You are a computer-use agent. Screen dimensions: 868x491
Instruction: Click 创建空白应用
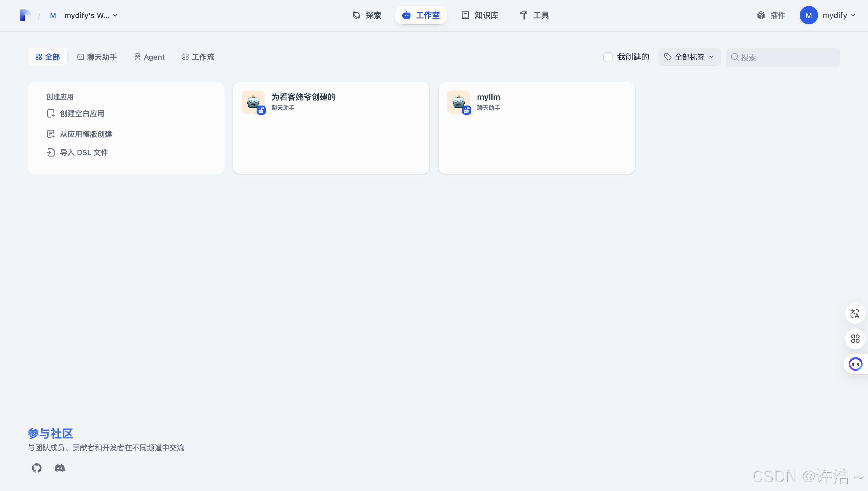tap(82, 114)
